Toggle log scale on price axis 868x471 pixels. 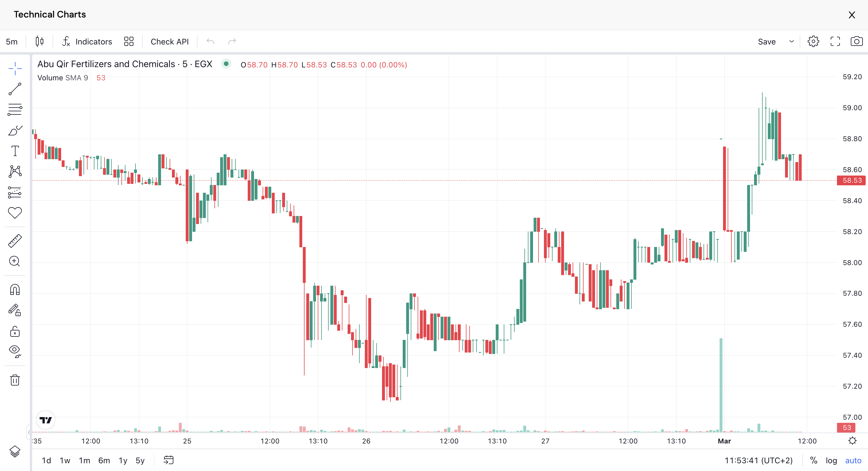point(831,460)
